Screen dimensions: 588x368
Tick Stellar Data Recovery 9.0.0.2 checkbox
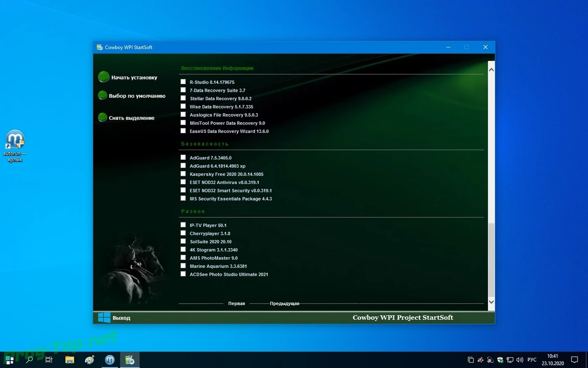pos(183,98)
